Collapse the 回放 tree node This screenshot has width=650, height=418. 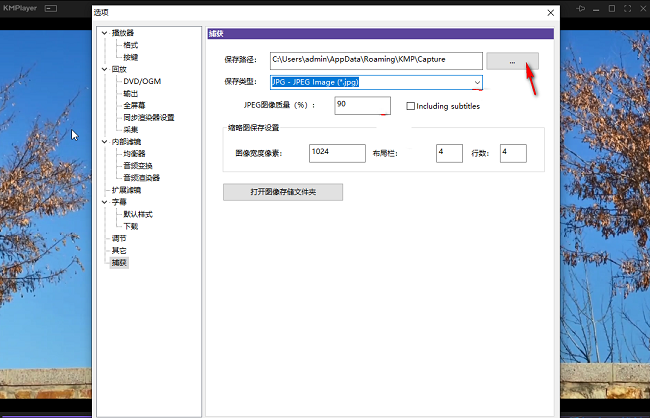[x=104, y=70]
